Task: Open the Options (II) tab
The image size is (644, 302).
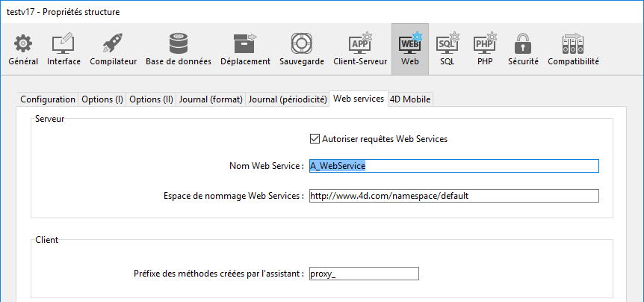Action: pyautogui.click(x=151, y=99)
